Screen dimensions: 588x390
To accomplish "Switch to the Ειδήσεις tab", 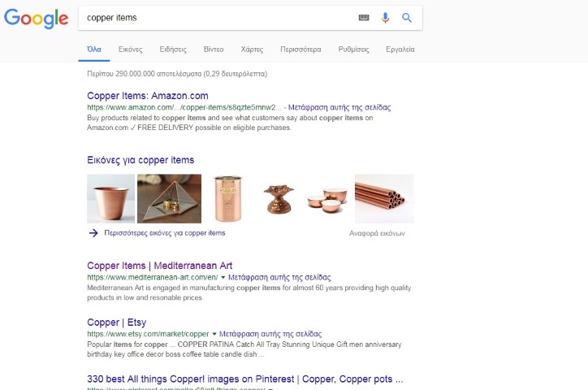I will (173, 50).
